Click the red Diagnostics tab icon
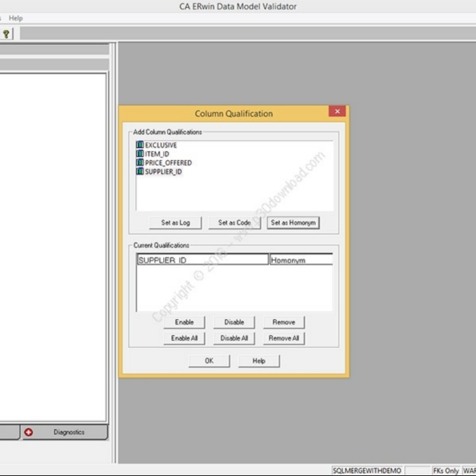476x476 pixels. coord(29,432)
